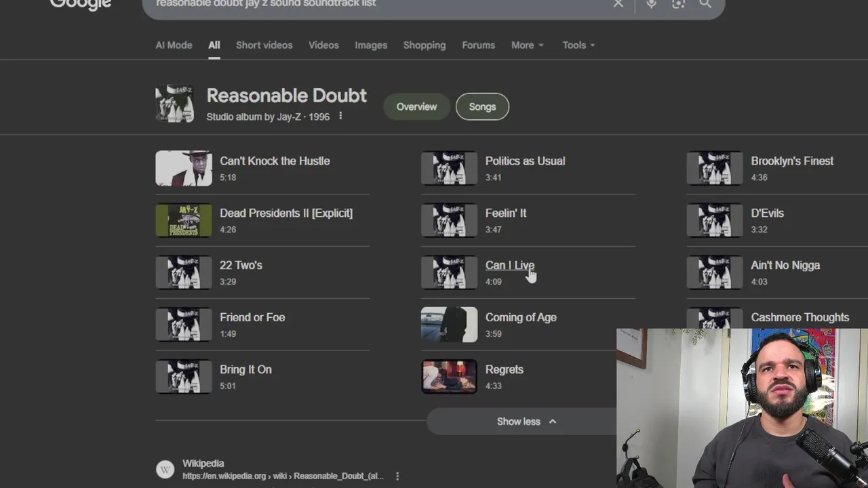The image size is (868, 488).
Task: Open Friend or Foe song
Action: pyautogui.click(x=252, y=317)
